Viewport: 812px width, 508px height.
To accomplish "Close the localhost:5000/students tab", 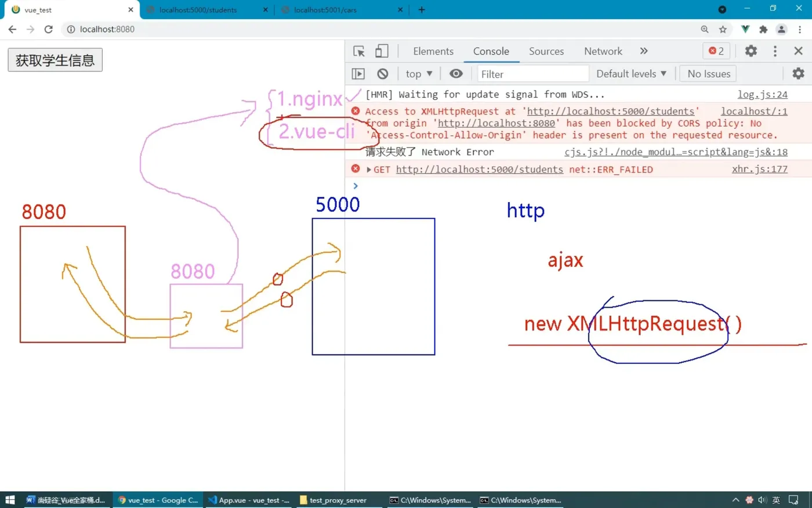I will click(266, 10).
